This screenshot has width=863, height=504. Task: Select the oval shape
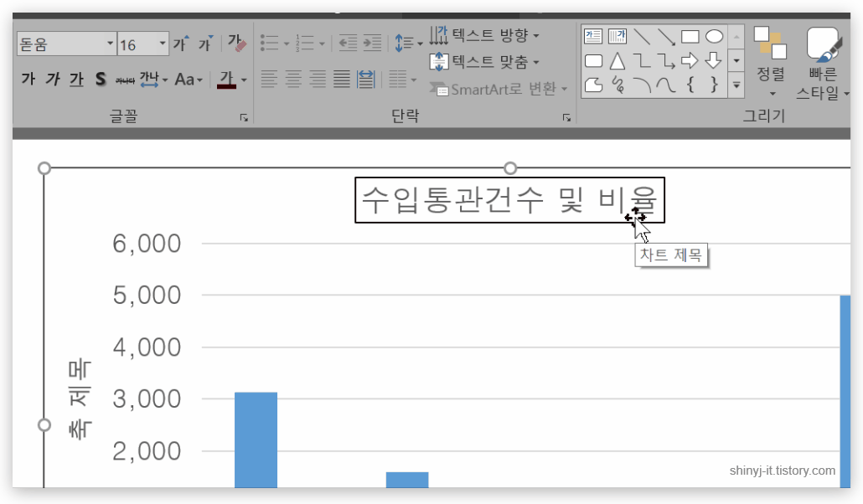[x=714, y=37]
